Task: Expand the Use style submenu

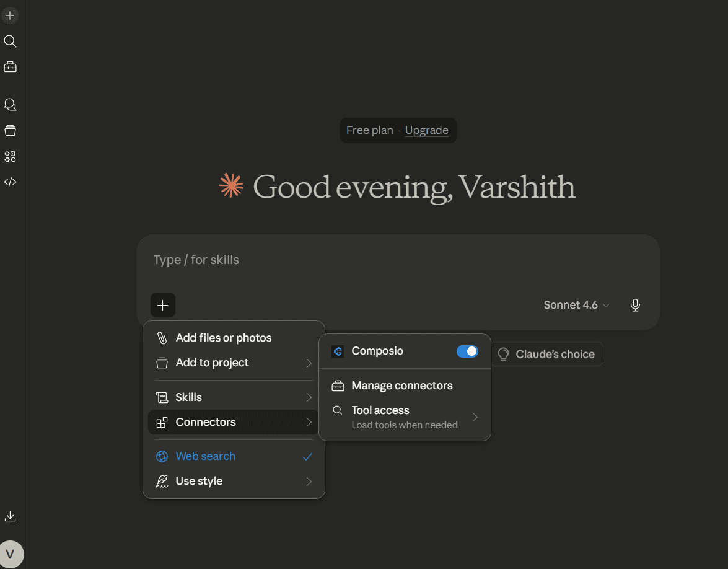Action: pyautogui.click(x=234, y=481)
